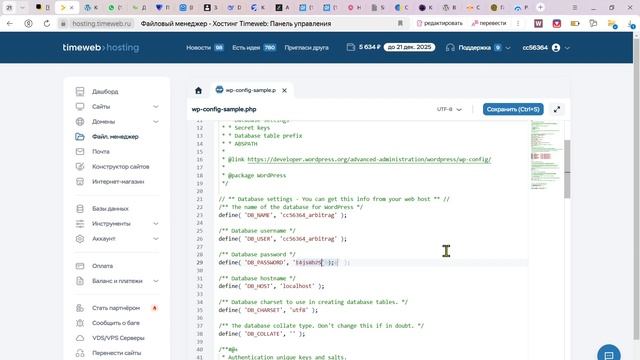Viewport: 640px width, 360px height.
Task: Click the VDS/VPS Серверы cloud icon
Action: coord(80,338)
